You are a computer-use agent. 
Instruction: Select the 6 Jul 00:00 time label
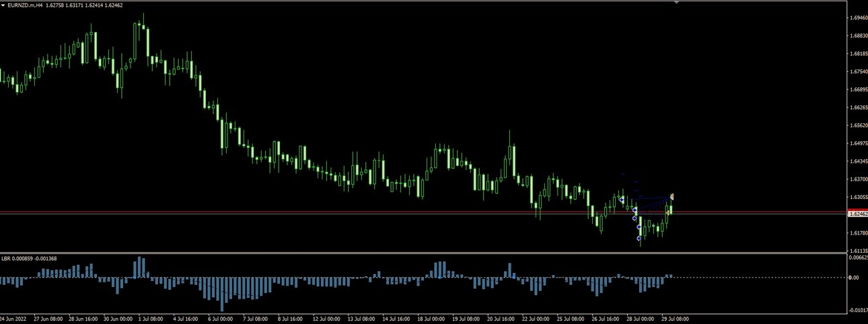pyautogui.click(x=221, y=319)
